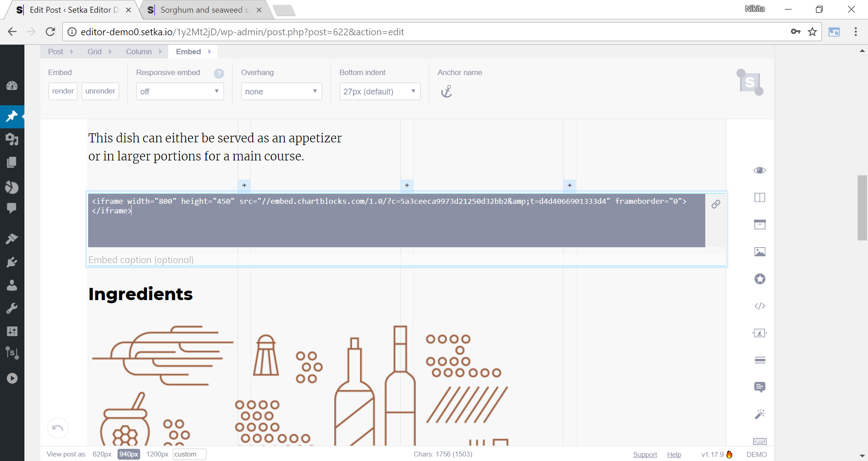868x461 pixels.
Task: Select the Column breadcrumb tab
Action: 139,52
